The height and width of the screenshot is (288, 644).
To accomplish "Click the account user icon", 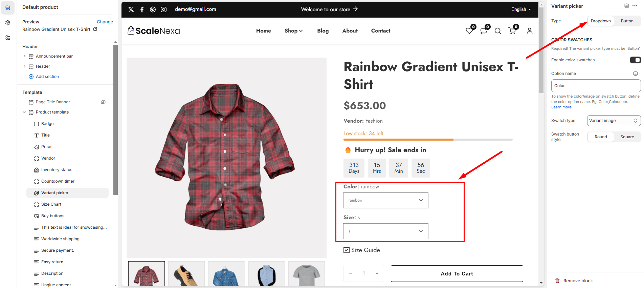I will [530, 31].
